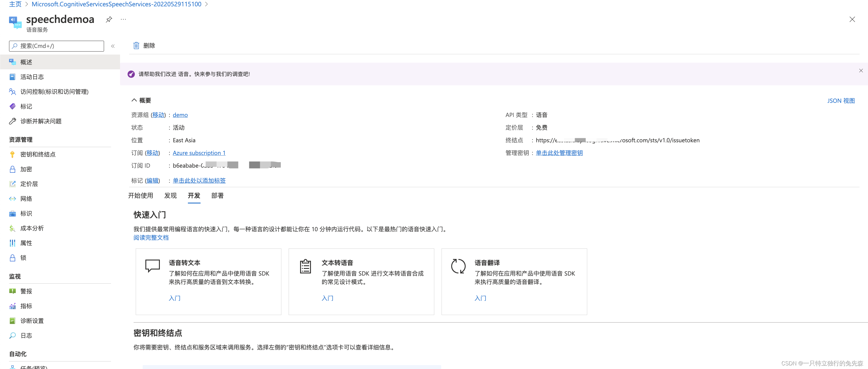Screen dimensions: 868x369
Task: Expand breadcrumb chevron after resource name
Action: [207, 5]
